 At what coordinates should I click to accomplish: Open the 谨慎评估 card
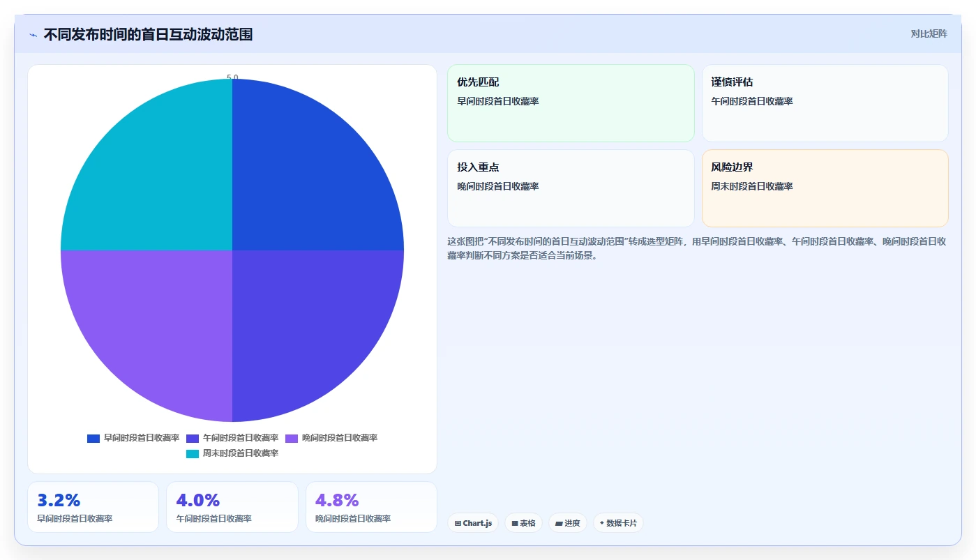pos(825,103)
